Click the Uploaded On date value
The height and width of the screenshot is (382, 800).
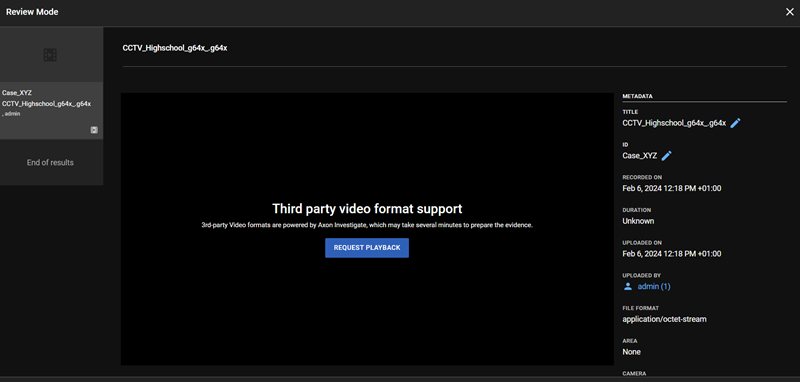point(671,254)
